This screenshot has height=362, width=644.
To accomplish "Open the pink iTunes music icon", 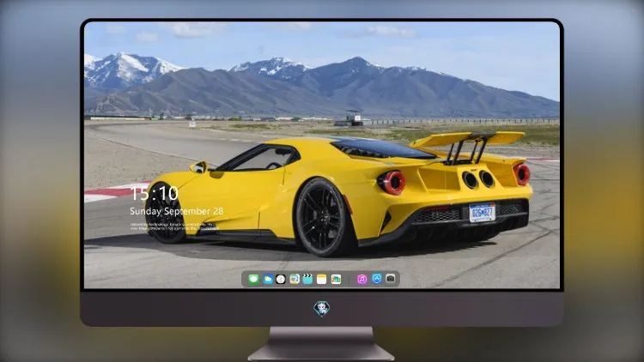I will click(361, 280).
